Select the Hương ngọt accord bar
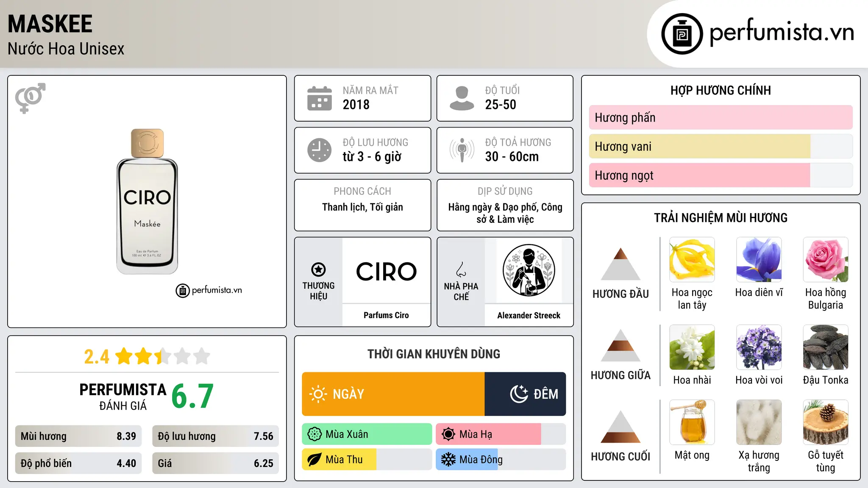Viewport: 868px width, 488px height. click(x=721, y=175)
